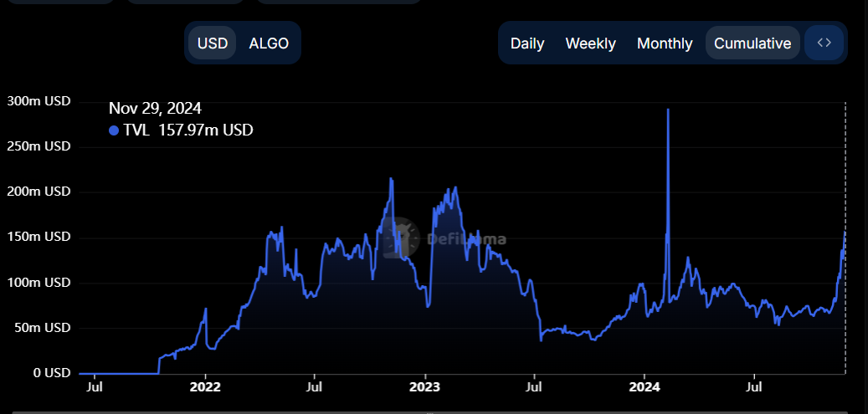
Task: Click the 2024 x-axis label
Action: pos(645,386)
